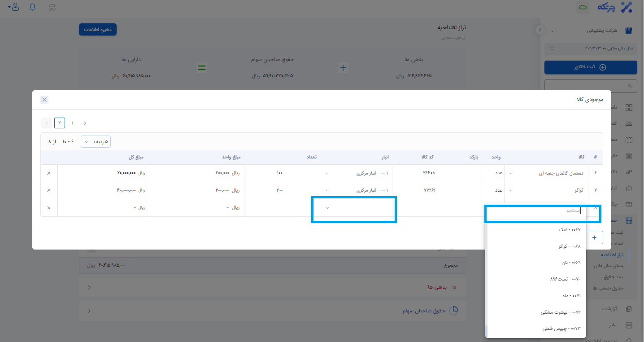
Task: Open the warehouse dropdown in row 8
Action: tap(354, 208)
